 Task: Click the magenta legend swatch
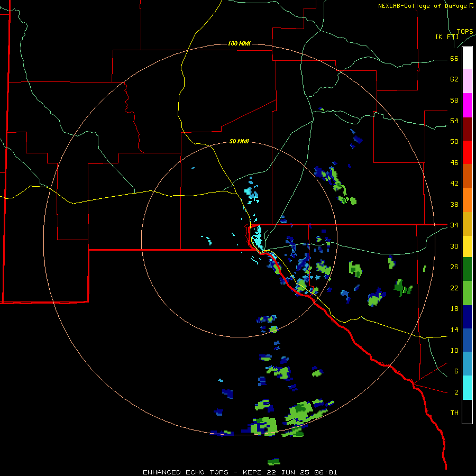pos(467,105)
